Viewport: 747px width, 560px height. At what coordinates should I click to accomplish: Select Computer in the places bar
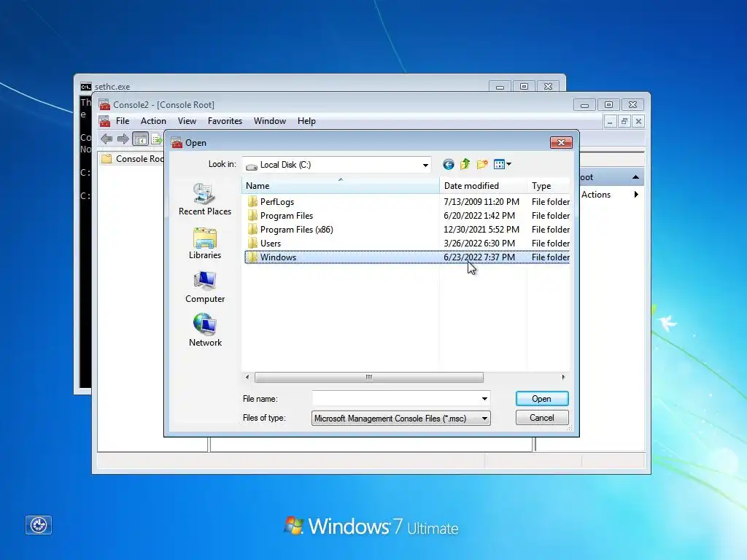click(205, 287)
